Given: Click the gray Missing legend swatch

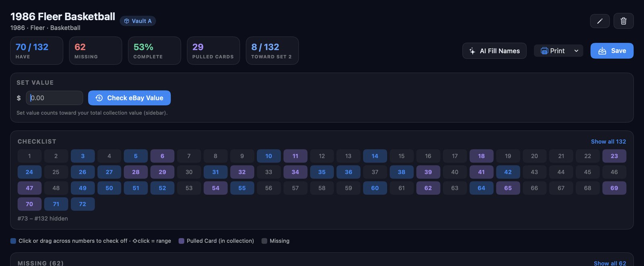Looking at the screenshot, I should (264, 241).
